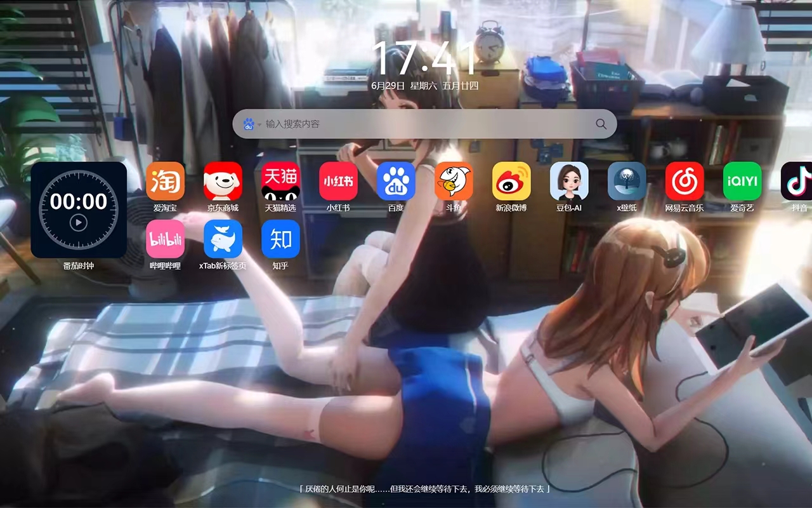Launch the 豆包-AI shortcut icon
Image resolution: width=812 pixels, height=508 pixels.
click(569, 181)
